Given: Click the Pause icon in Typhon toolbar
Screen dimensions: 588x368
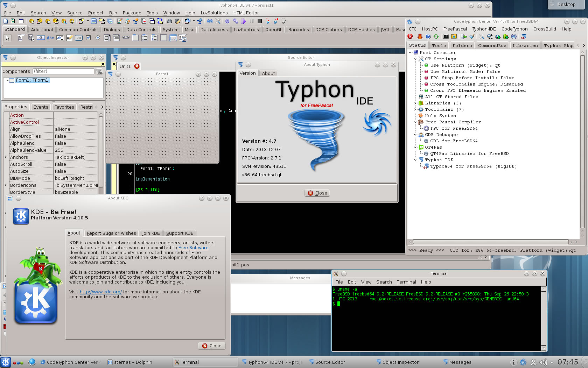Looking at the screenshot, I should (252, 21).
